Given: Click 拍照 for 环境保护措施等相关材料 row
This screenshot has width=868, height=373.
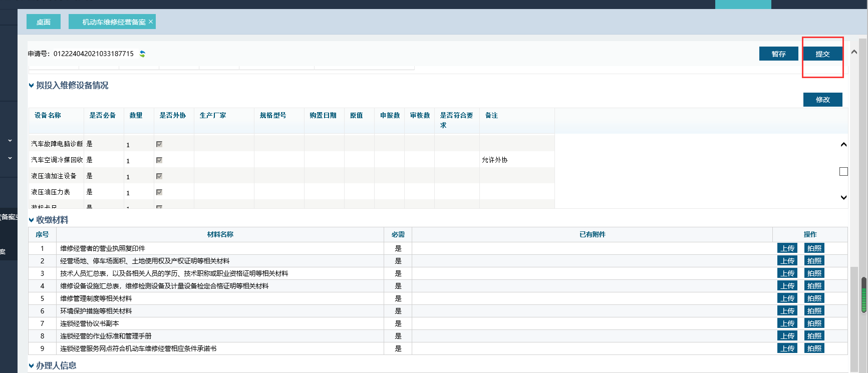Looking at the screenshot, I should click(814, 311).
